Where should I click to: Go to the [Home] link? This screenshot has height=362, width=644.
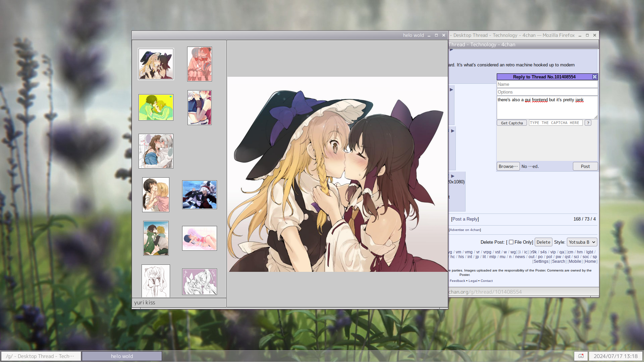pyautogui.click(x=590, y=261)
